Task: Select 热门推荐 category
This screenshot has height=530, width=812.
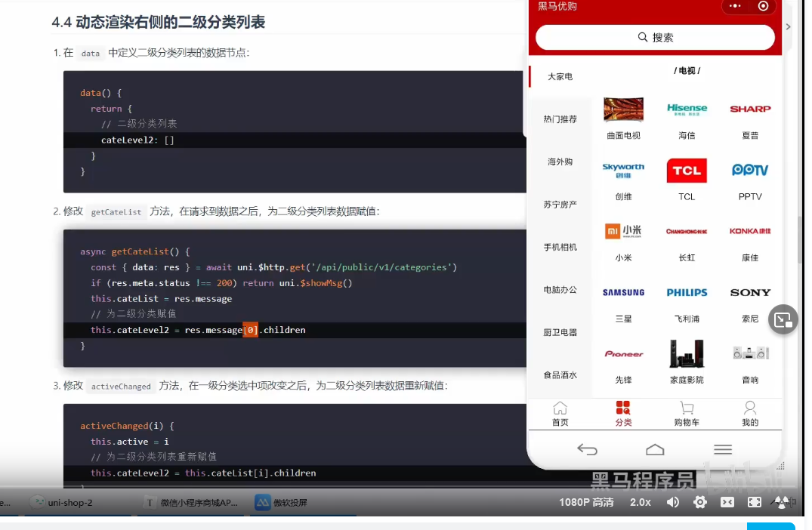Action: pos(560,119)
